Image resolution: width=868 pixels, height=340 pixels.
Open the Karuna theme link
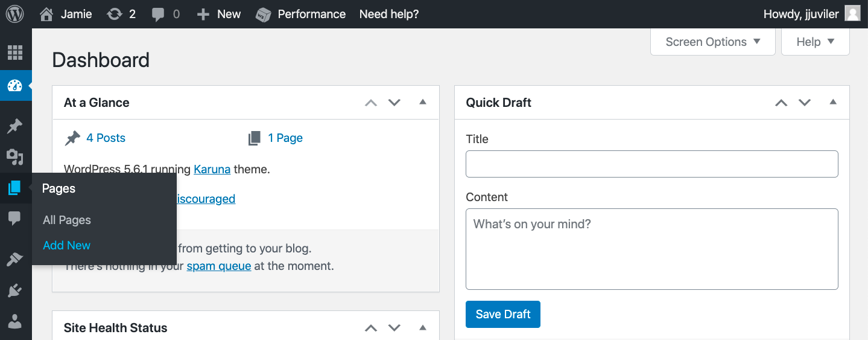(x=212, y=169)
